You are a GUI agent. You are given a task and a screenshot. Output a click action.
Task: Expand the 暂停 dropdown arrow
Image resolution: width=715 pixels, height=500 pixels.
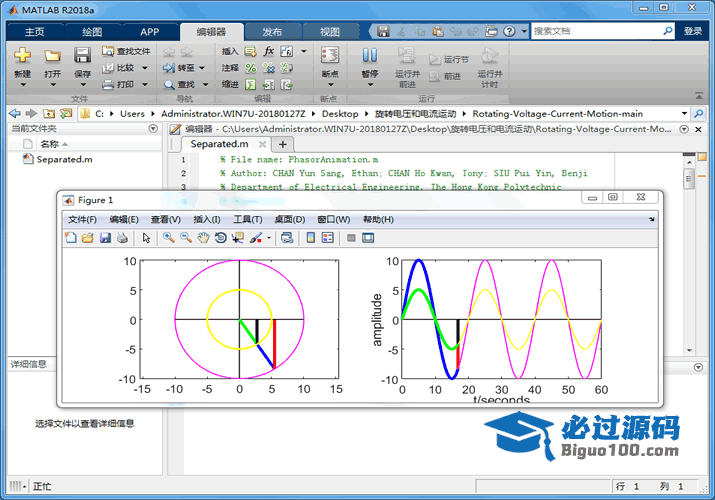click(370, 85)
